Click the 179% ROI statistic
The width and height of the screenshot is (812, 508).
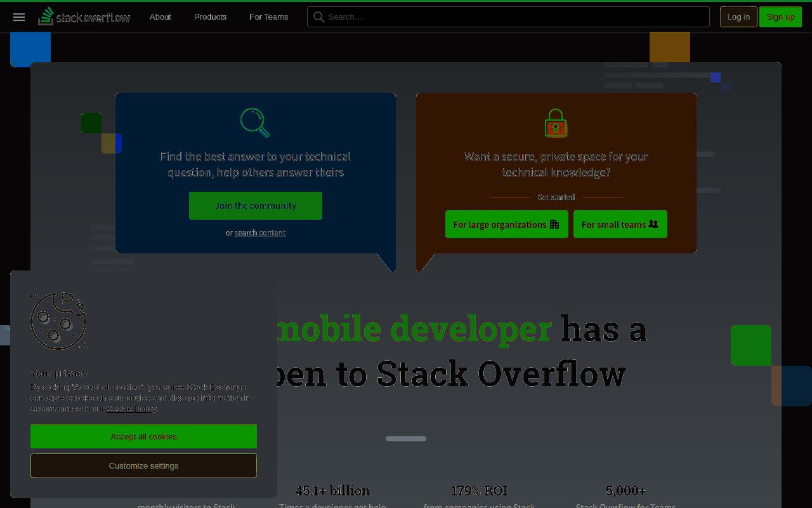point(479,491)
